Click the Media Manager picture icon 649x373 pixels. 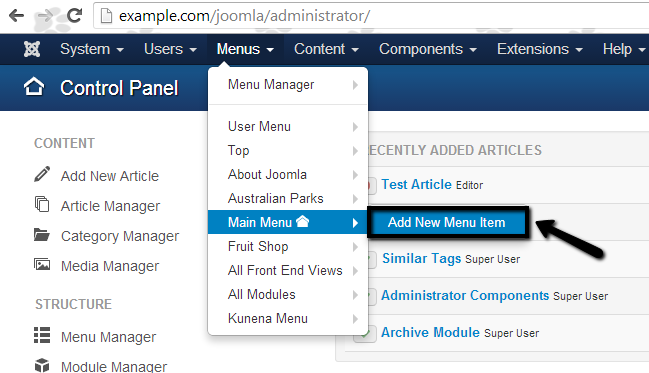42,265
